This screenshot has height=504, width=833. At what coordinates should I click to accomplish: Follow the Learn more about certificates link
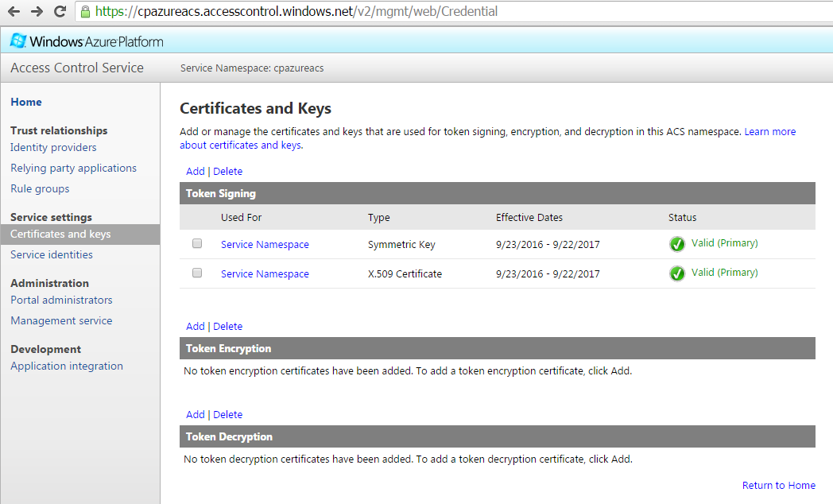click(x=769, y=131)
